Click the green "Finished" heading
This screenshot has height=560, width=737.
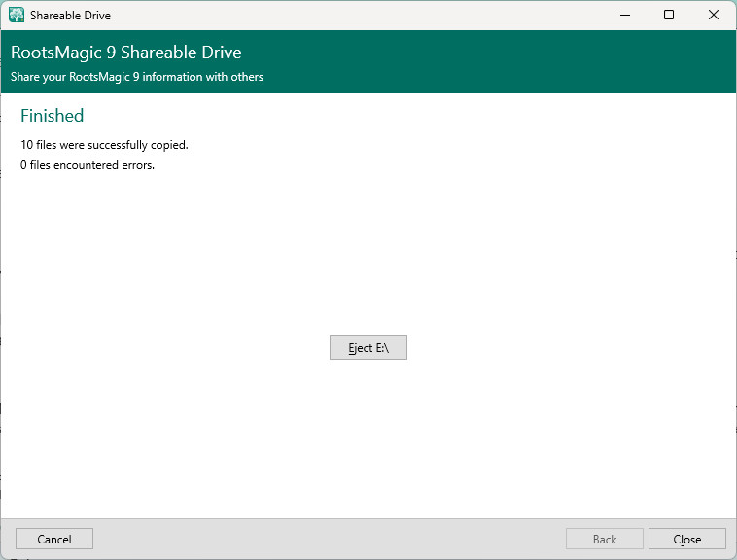[53, 116]
